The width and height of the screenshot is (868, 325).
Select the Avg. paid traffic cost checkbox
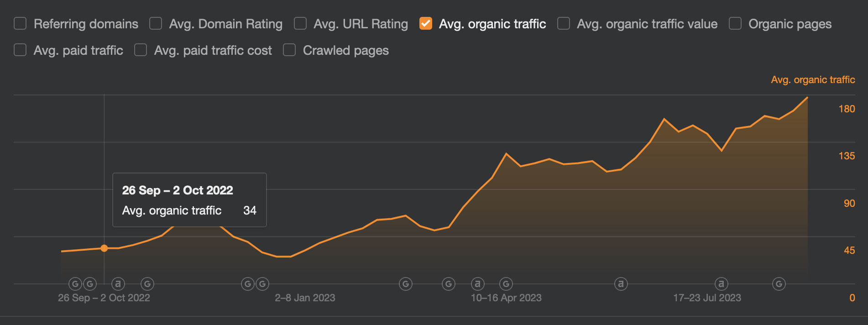(141, 50)
